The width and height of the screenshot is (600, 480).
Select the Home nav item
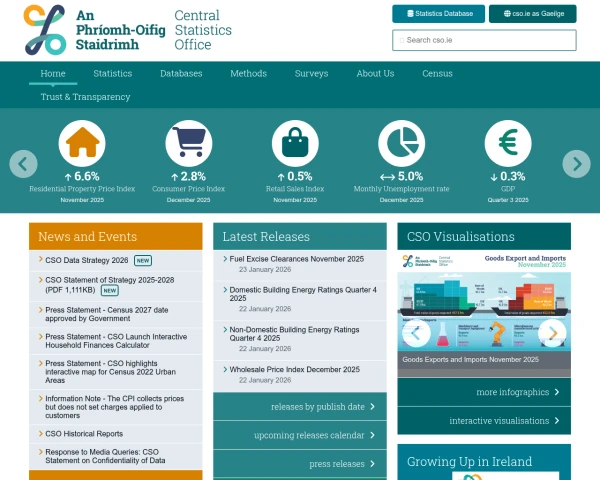tap(53, 73)
